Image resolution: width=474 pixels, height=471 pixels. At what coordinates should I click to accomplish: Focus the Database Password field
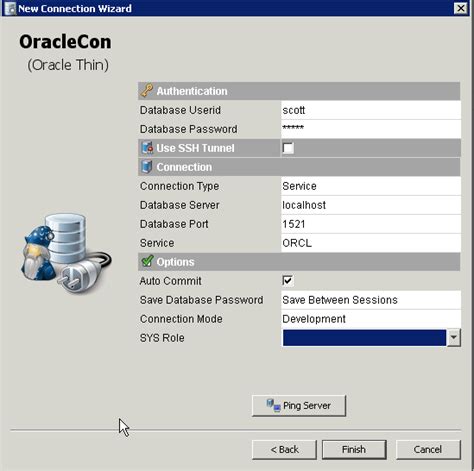click(371, 129)
